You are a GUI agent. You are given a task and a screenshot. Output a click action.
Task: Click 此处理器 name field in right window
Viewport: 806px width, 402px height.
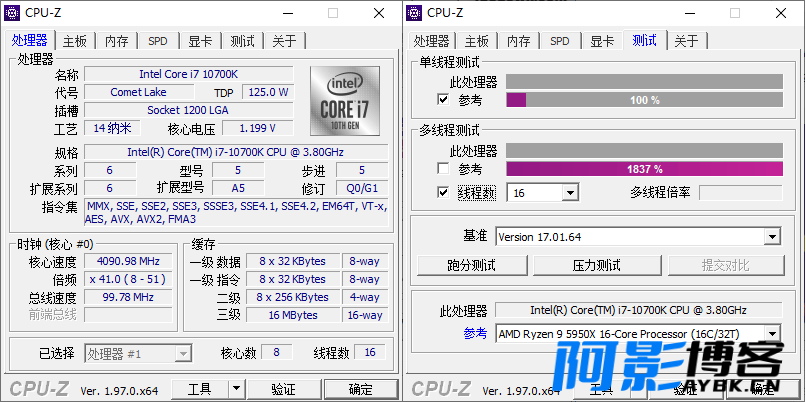tap(638, 310)
